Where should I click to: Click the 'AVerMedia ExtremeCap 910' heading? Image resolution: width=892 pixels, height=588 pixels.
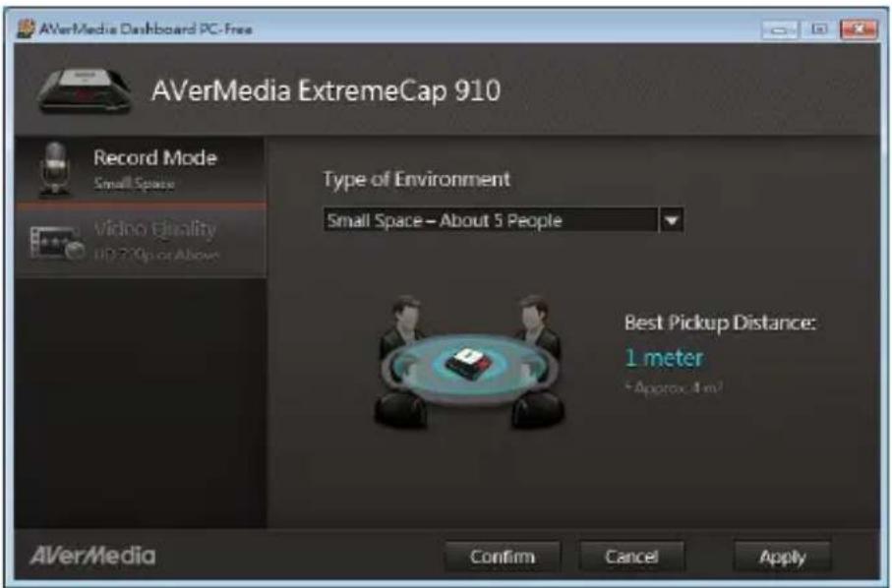(326, 91)
